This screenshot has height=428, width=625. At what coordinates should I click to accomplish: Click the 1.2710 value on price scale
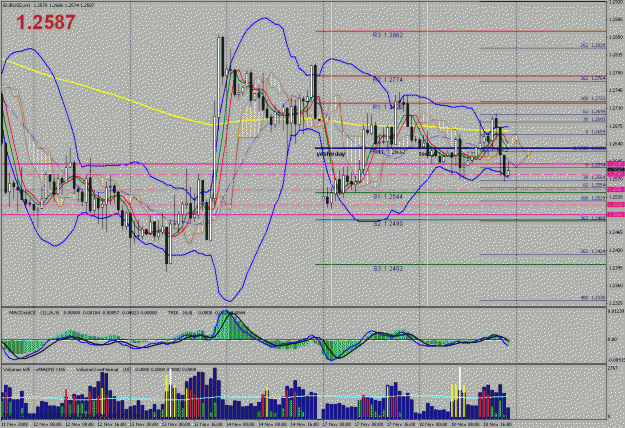tap(616, 108)
